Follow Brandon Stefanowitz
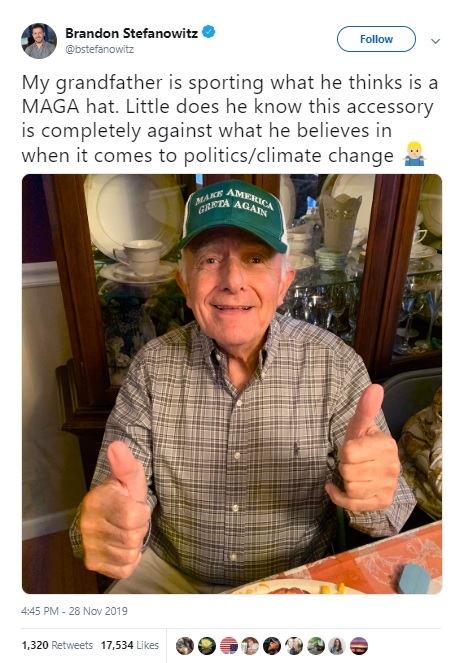The image size is (461, 663). pyautogui.click(x=376, y=39)
